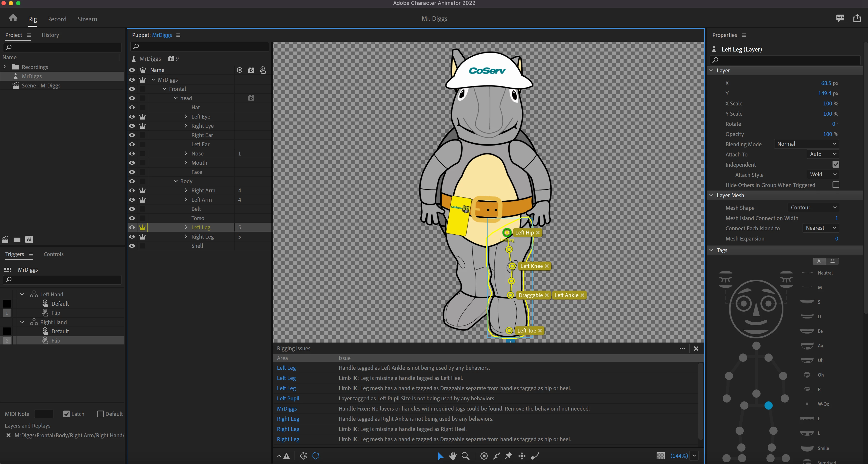868x464 pixels.
Task: Select the Handle tool circle icon
Action: [x=484, y=456]
